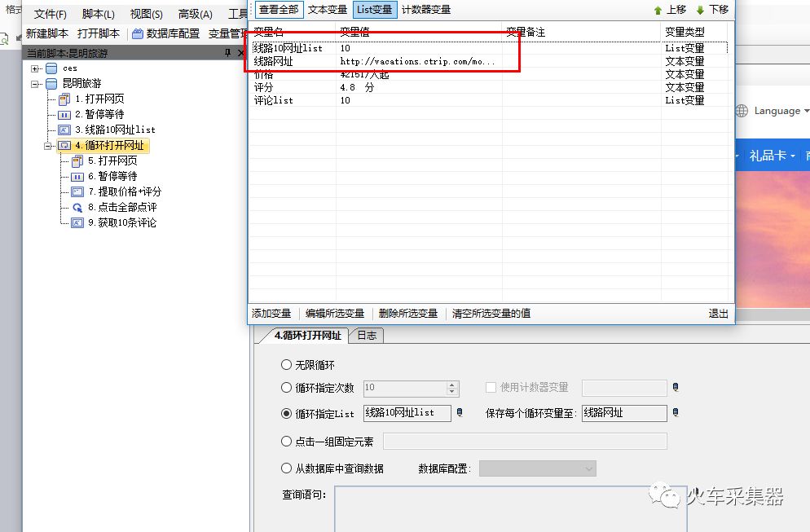Click variable picker icon beside 线路网址 field

676,413
